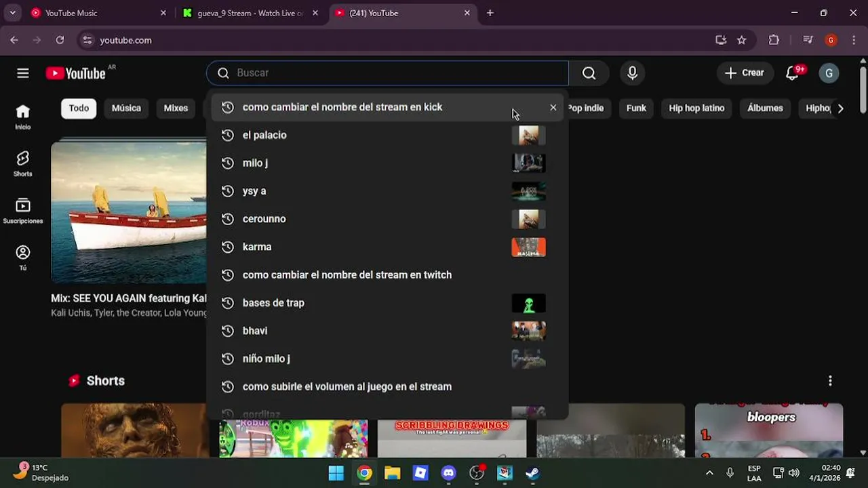Image resolution: width=868 pixels, height=488 pixels.
Task: Open Steam from the taskbar
Action: pyautogui.click(x=533, y=473)
